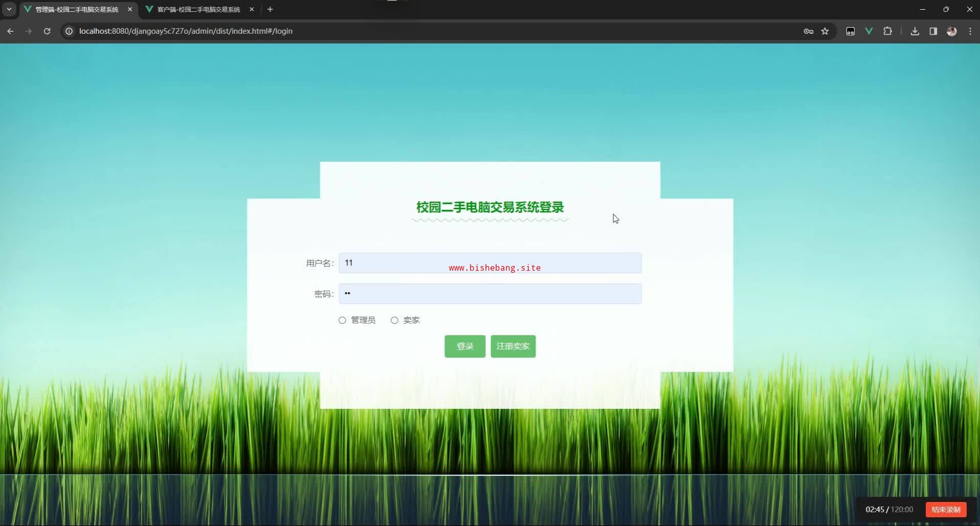The width and height of the screenshot is (980, 526).
Task: Open the saved passwords key icon
Action: pos(808,31)
